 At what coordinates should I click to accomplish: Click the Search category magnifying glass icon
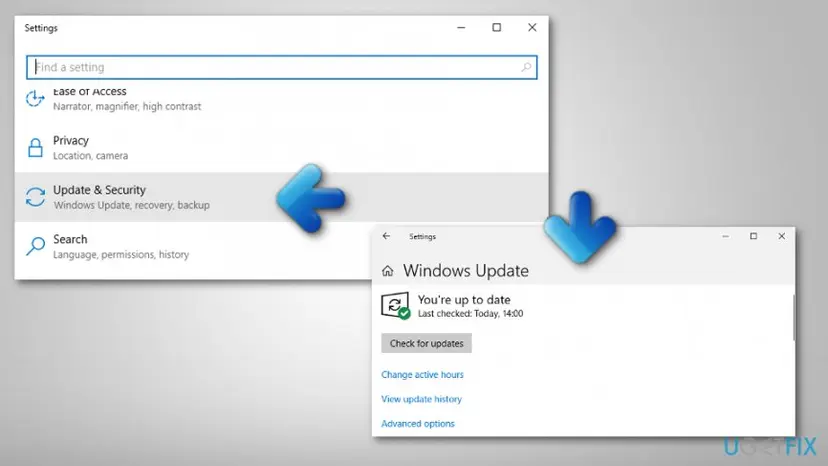coord(35,246)
